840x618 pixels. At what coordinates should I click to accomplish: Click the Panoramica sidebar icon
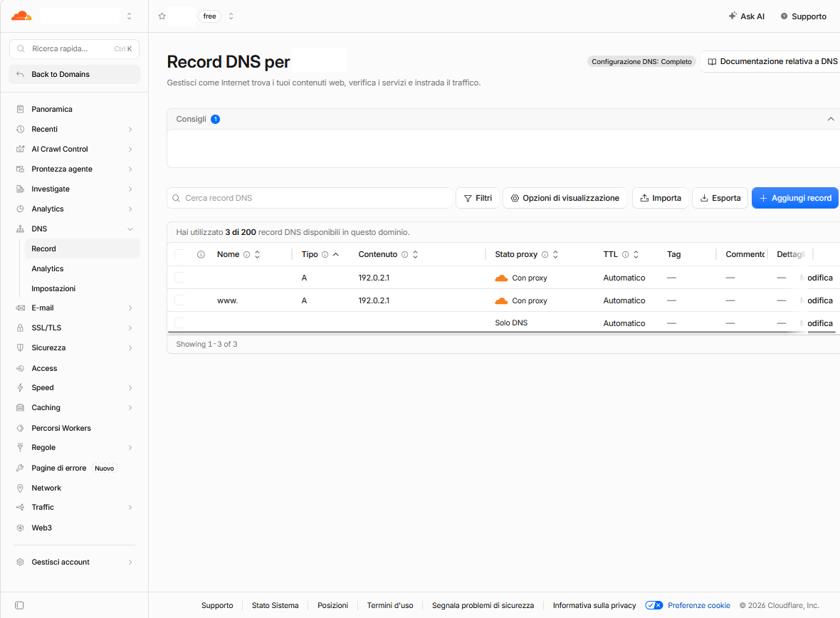click(21, 109)
